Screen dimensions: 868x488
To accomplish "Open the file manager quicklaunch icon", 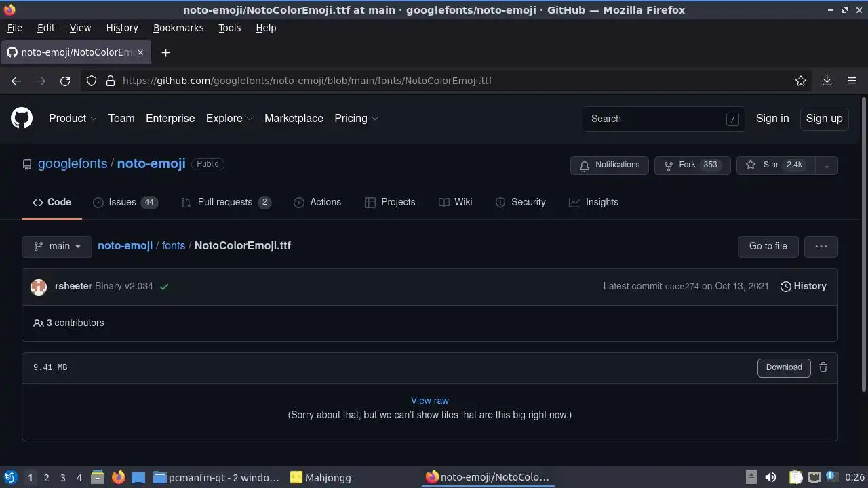I will (x=98, y=477).
